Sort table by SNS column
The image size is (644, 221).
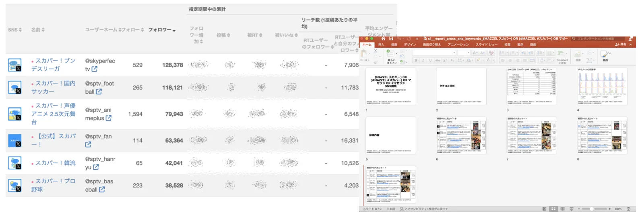coord(15,30)
